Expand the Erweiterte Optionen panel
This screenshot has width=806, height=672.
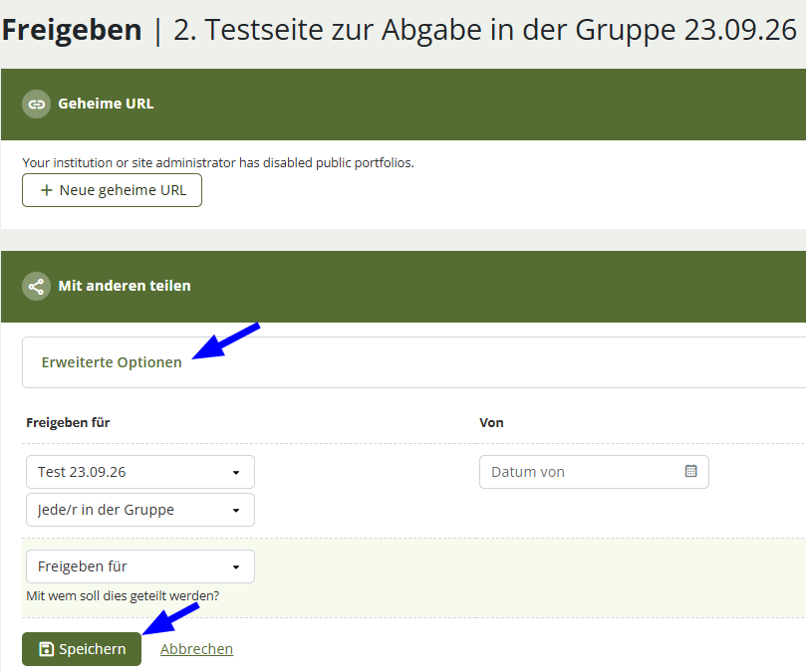click(x=112, y=362)
